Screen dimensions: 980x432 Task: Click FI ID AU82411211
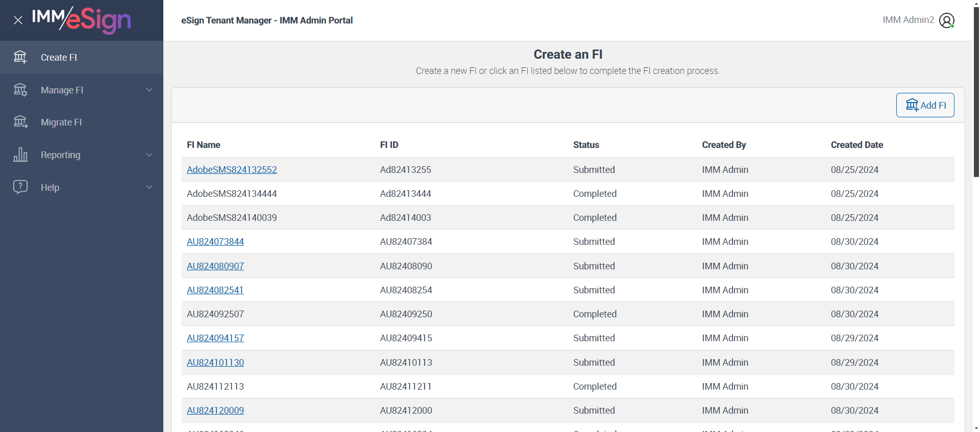pyautogui.click(x=406, y=386)
